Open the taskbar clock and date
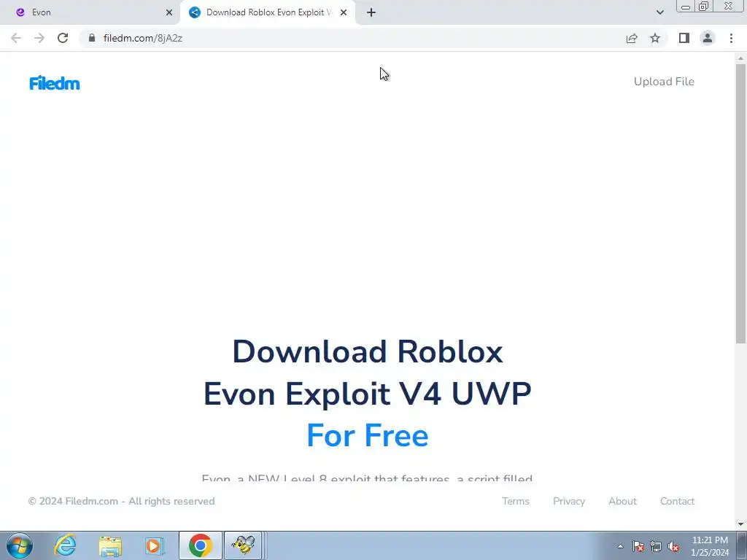747x560 pixels. (710, 546)
